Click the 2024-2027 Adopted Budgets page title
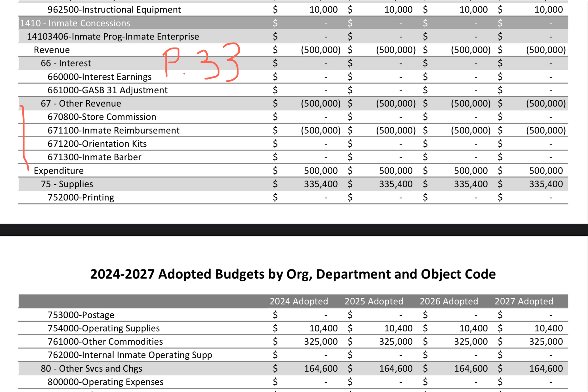The image size is (588, 392). [x=293, y=274]
